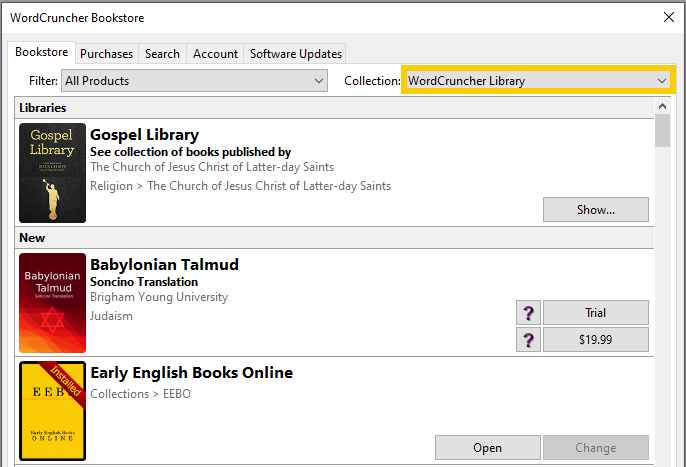Click the Babylonian Talmud title text

(x=164, y=265)
